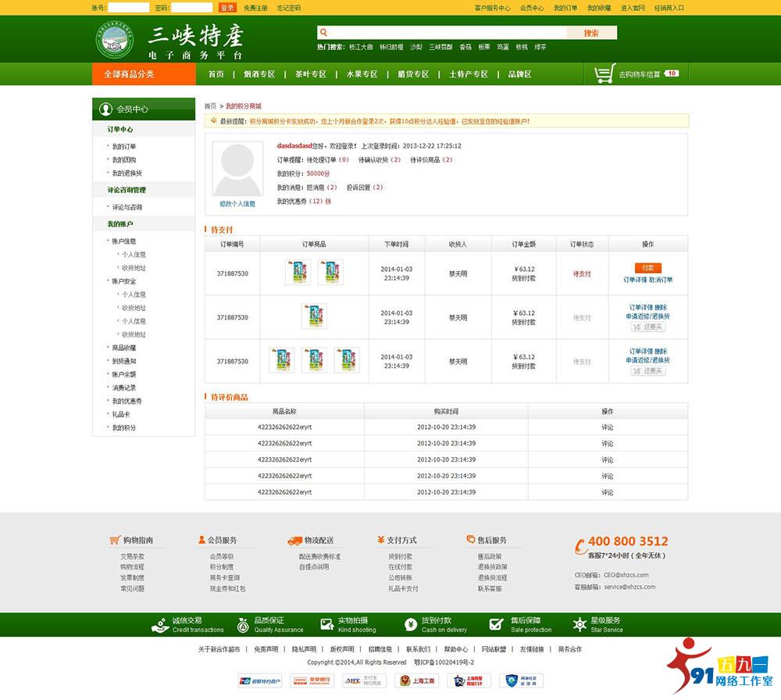Click the 品质保证 medal icon in green bar
Screen dimensions: 781x700
(x=243, y=624)
